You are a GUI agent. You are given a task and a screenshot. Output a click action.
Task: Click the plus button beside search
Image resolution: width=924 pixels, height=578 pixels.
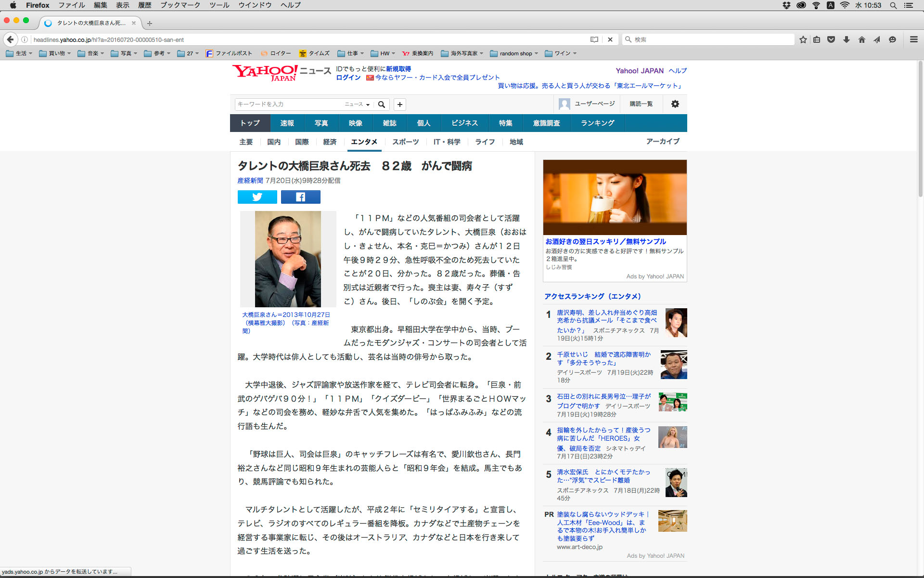[x=399, y=105]
